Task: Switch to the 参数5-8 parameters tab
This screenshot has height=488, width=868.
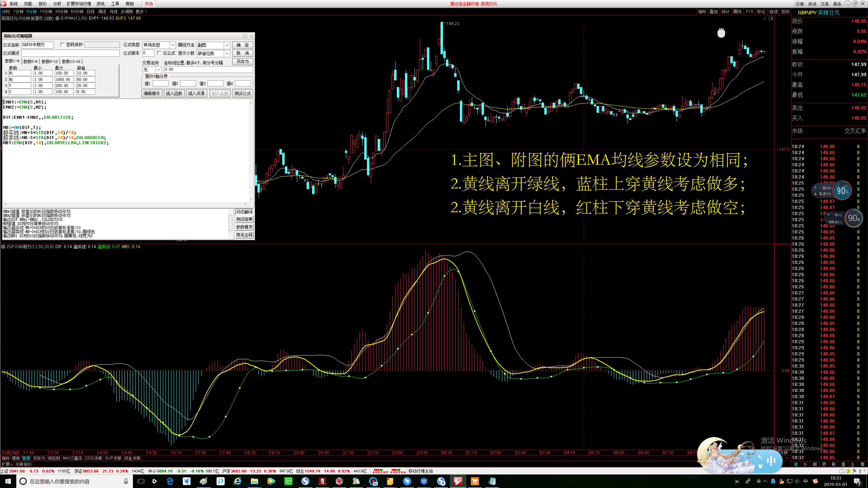Action: coord(30,61)
